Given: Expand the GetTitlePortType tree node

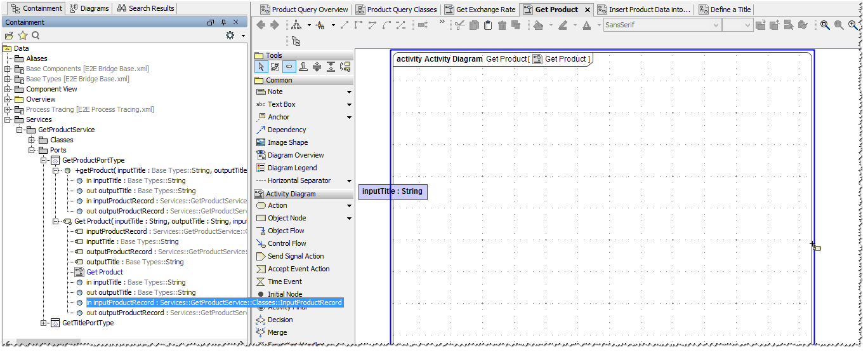Looking at the screenshot, I should click(x=44, y=323).
